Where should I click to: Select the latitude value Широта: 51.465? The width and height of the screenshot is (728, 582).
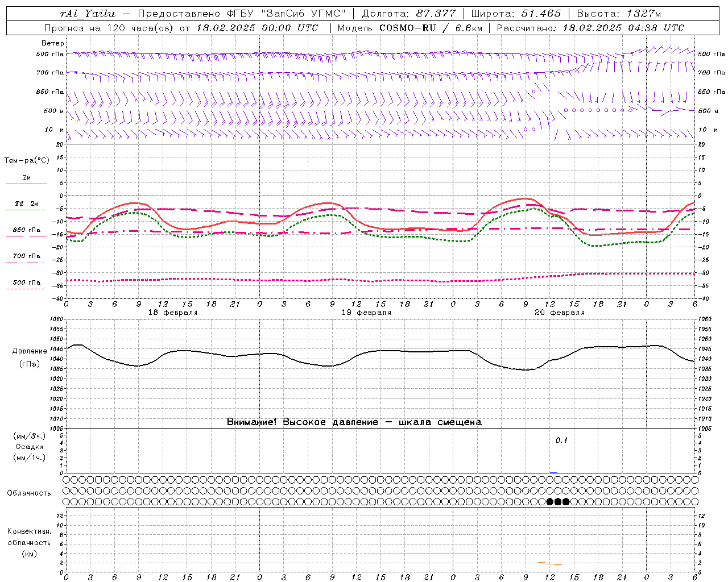(x=516, y=14)
